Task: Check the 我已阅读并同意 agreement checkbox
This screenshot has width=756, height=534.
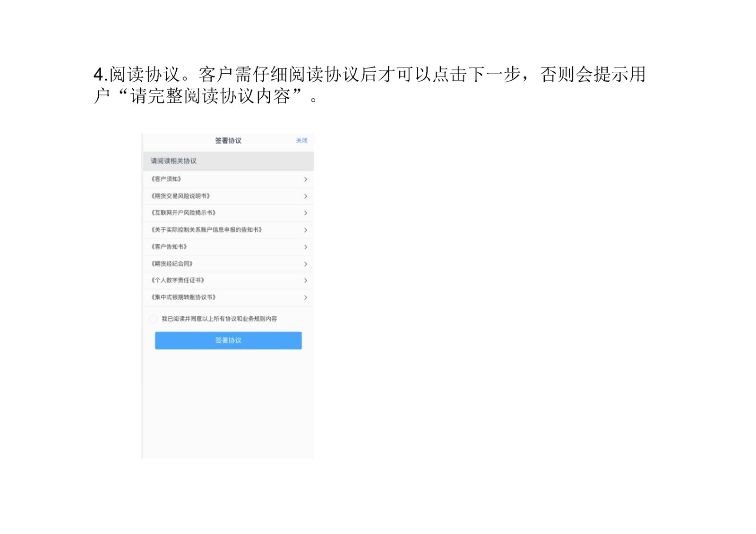Action: point(154,319)
